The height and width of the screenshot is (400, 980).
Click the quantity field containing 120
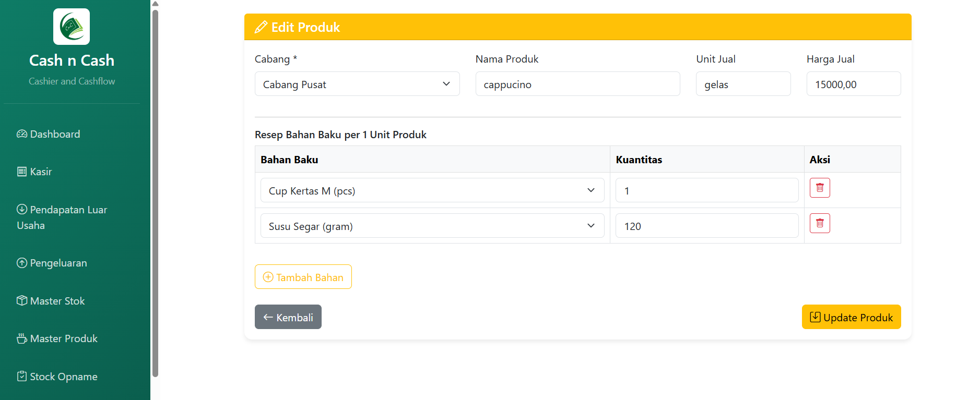click(x=707, y=226)
